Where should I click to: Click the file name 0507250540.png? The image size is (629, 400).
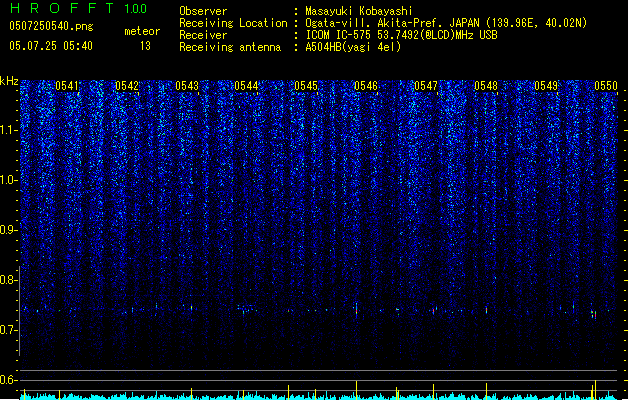click(51, 26)
